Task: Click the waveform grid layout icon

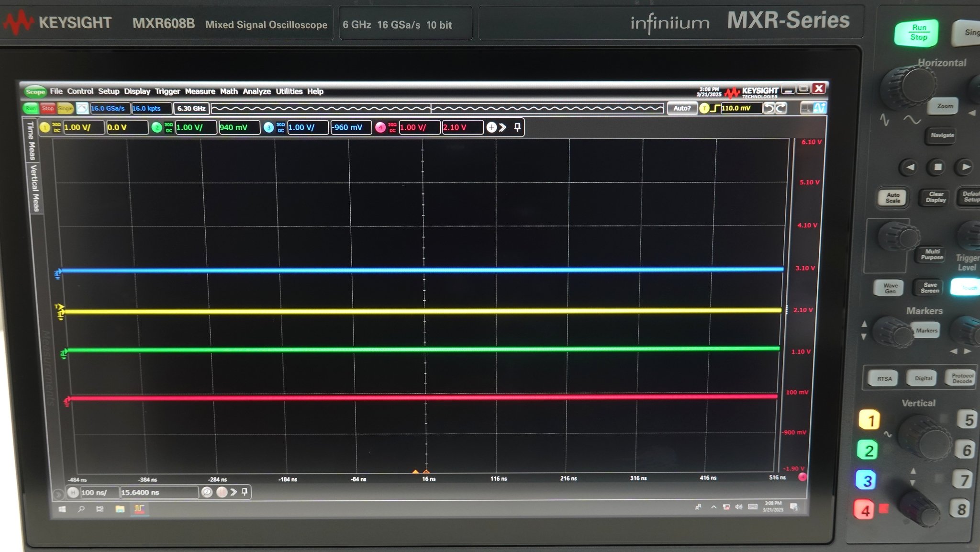Action: point(807,109)
